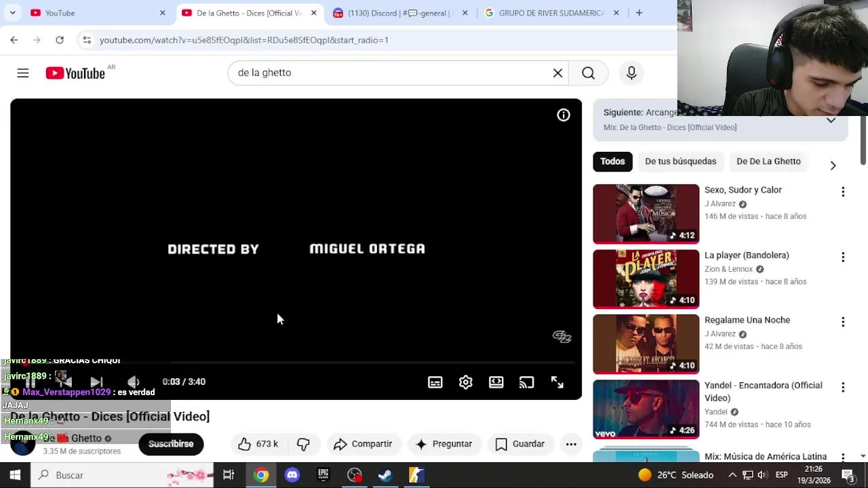Expand the Siguiente mix playlist panel
This screenshot has width=868, height=488.
tap(831, 121)
